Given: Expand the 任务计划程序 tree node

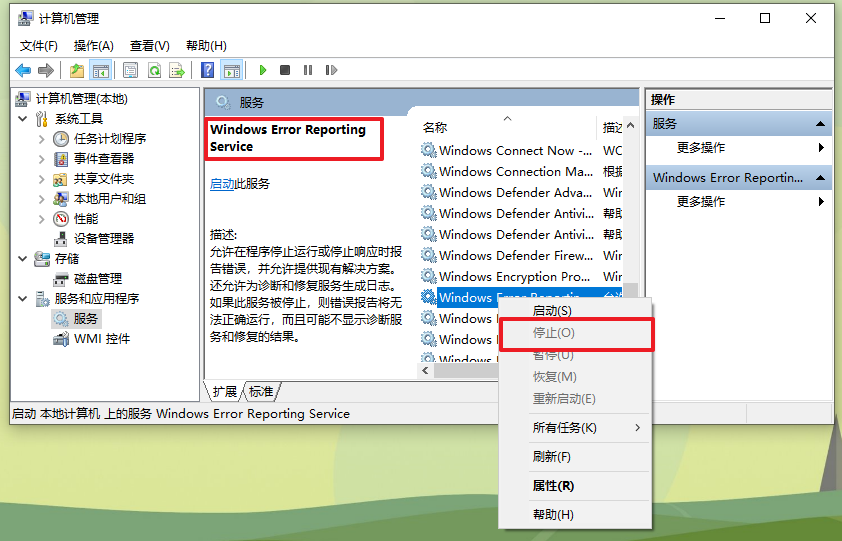Looking at the screenshot, I should point(42,139).
